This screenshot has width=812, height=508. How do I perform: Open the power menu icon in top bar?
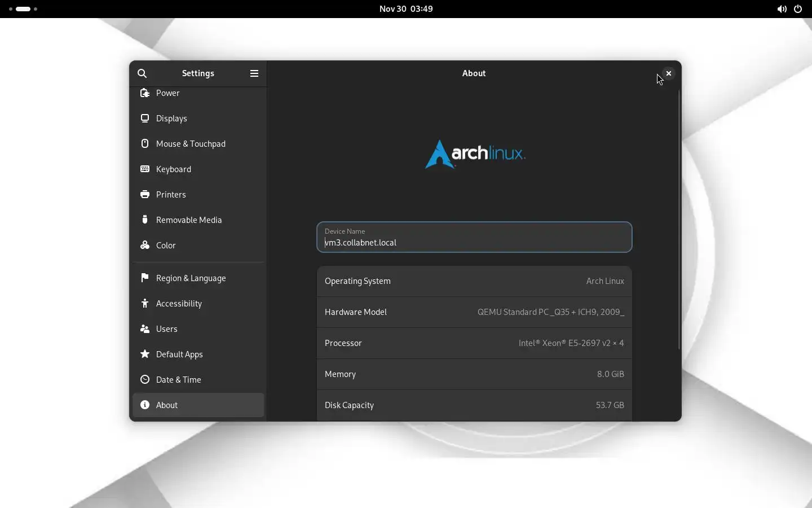coord(799,9)
